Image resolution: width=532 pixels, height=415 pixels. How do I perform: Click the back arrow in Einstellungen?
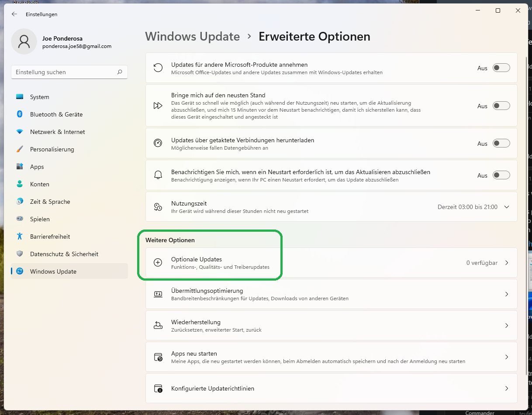point(14,14)
